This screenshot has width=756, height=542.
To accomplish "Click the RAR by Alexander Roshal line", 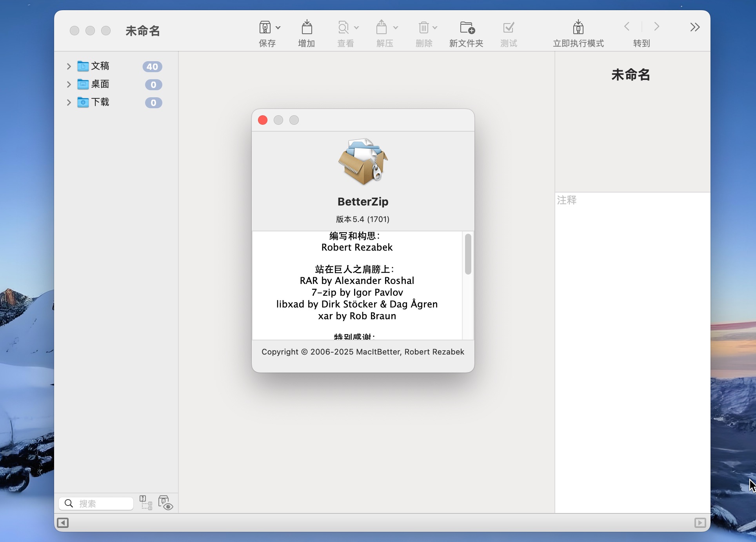I will (x=357, y=281).
